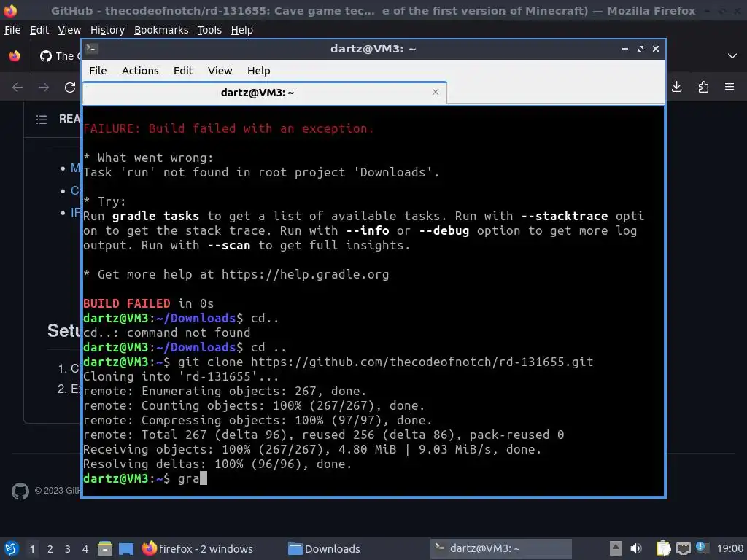Click the removable media eject icon in the tray

(x=616, y=548)
